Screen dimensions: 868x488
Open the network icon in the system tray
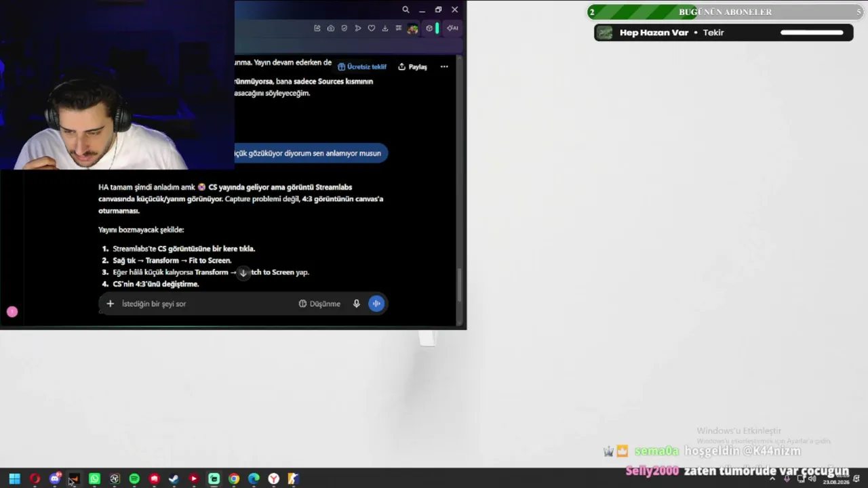tap(801, 479)
